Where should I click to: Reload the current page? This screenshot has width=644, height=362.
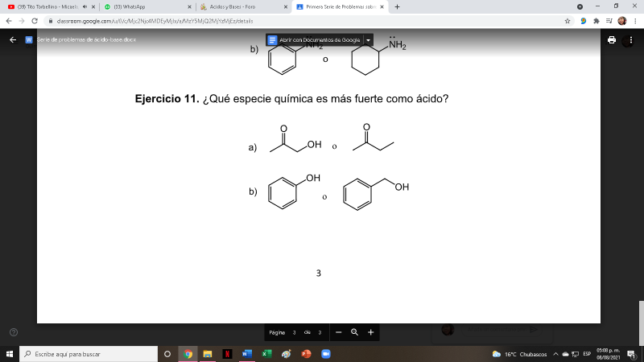pyautogui.click(x=35, y=21)
